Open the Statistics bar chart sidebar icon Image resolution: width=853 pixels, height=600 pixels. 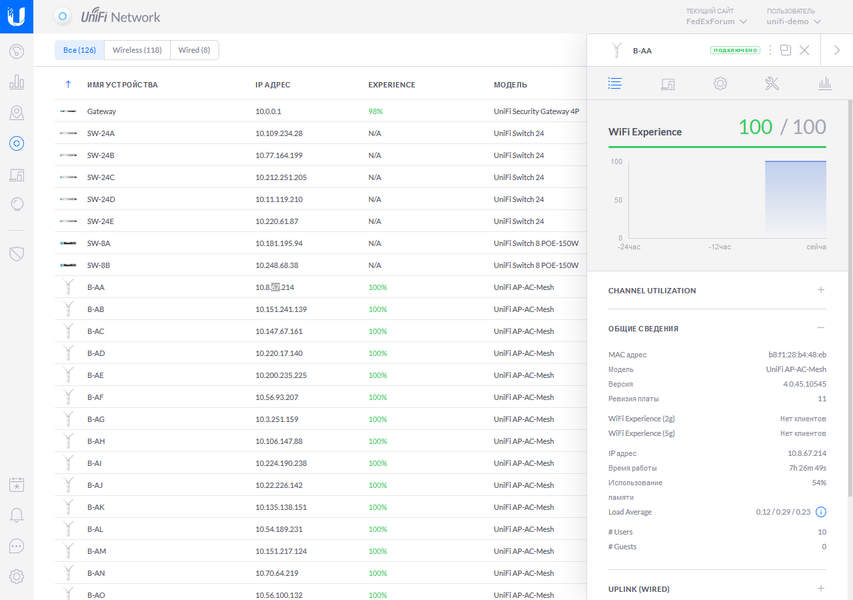tap(16, 82)
